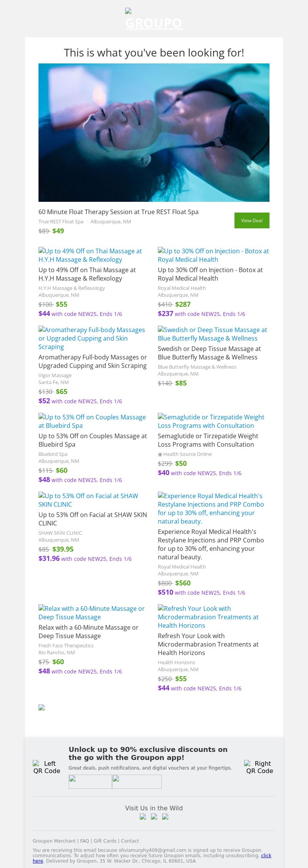Open the Semaglutide or Tirzepatide Weight Loss link

[x=211, y=421]
